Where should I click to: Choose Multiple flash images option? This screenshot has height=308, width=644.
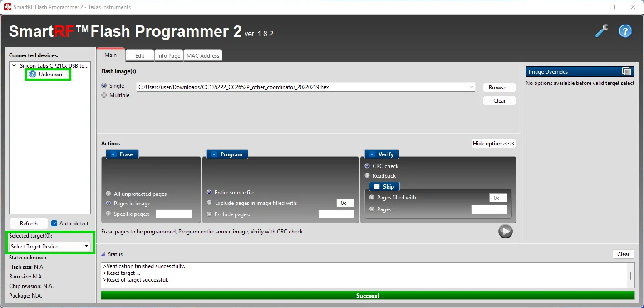(104, 95)
